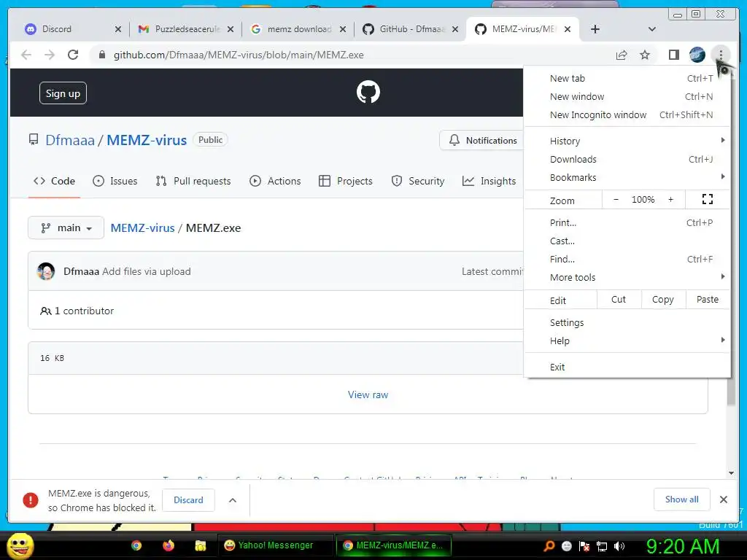
Task: Click the padlock site info icon
Action: pos(101,55)
